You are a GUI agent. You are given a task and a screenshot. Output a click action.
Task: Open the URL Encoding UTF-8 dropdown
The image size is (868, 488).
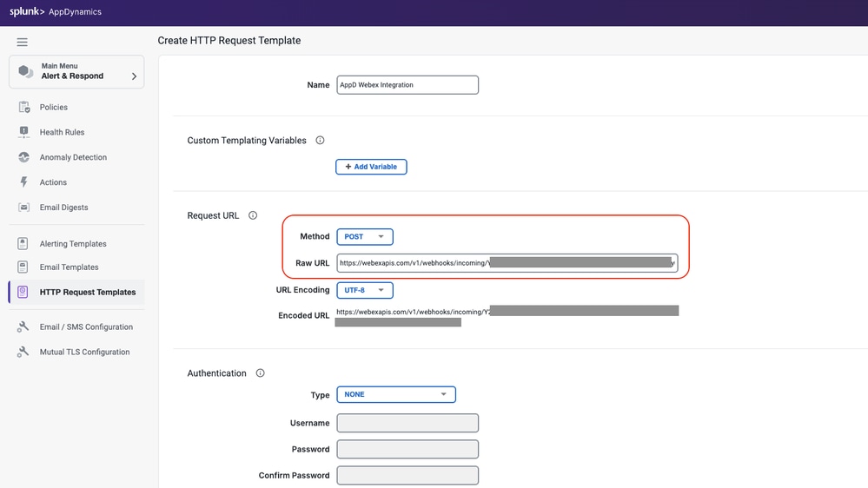pyautogui.click(x=365, y=290)
